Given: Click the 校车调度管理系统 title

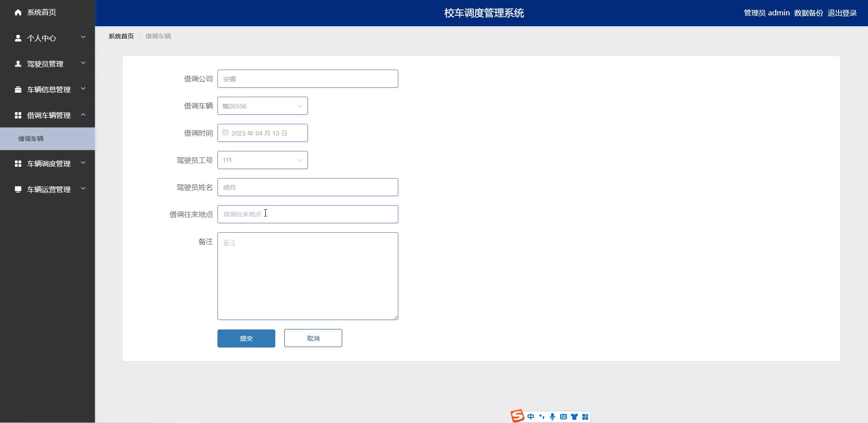Looking at the screenshot, I should (484, 13).
